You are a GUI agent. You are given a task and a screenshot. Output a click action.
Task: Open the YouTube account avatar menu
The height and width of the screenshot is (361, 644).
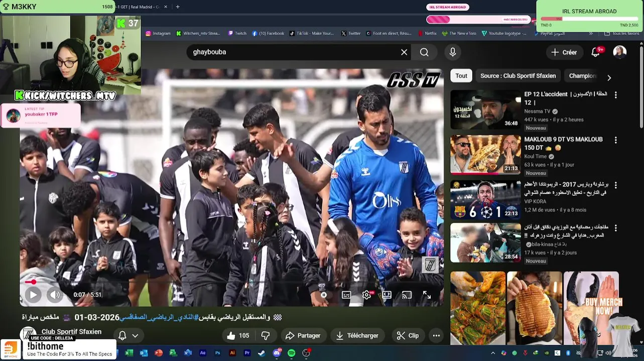(x=620, y=52)
